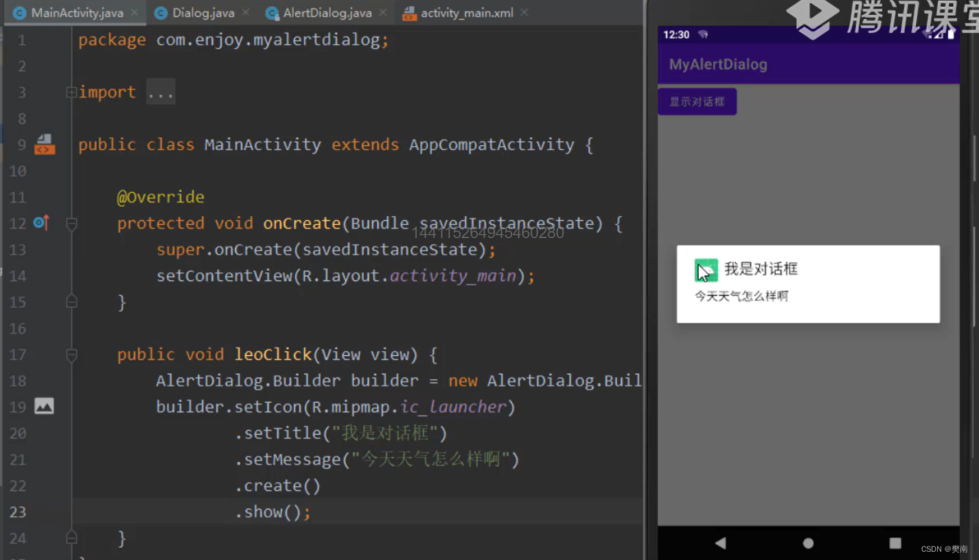The image size is (979, 560).
Task: Close the MainActivity.java tab
Action: 134,12
